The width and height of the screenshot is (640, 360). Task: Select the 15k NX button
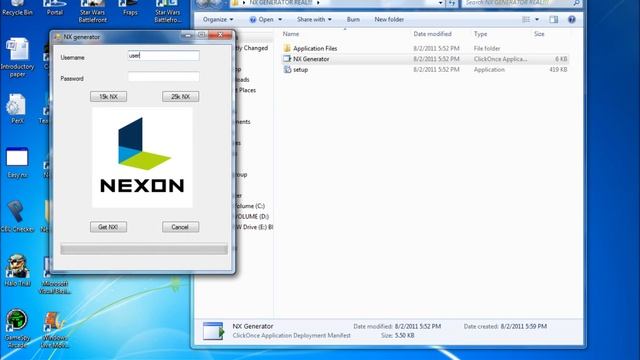[x=109, y=97]
